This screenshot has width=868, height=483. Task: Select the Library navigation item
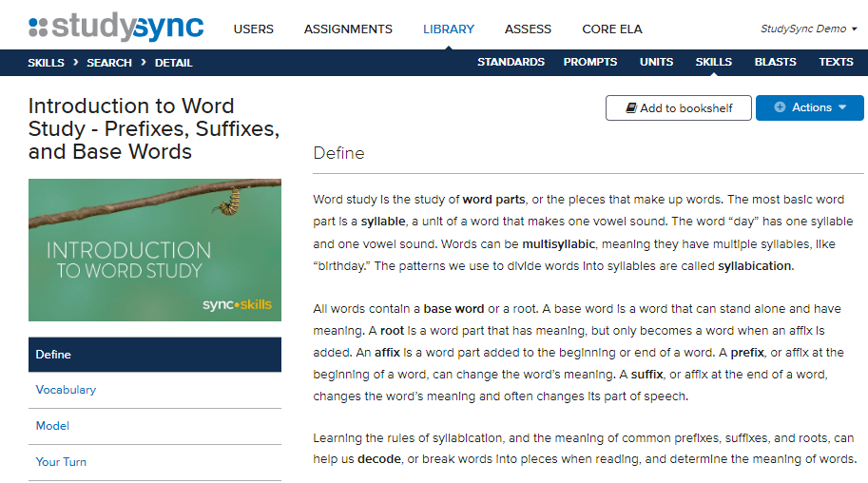449,29
